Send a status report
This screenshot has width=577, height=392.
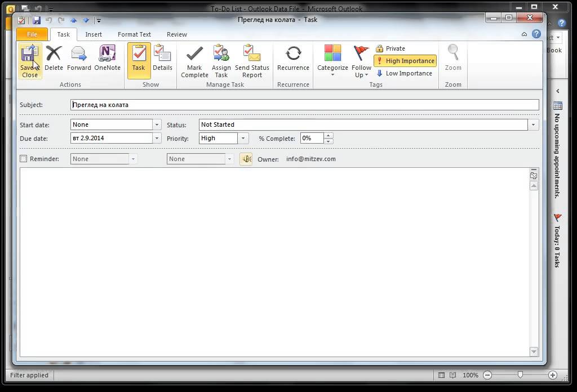[x=252, y=61]
